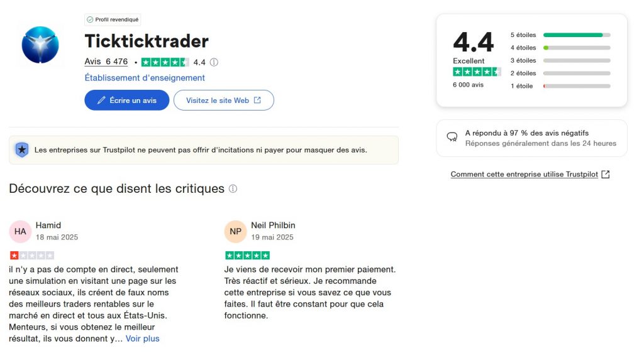Click the Tickticktrader company logo
This screenshot has width=644, height=353.
tap(40, 45)
